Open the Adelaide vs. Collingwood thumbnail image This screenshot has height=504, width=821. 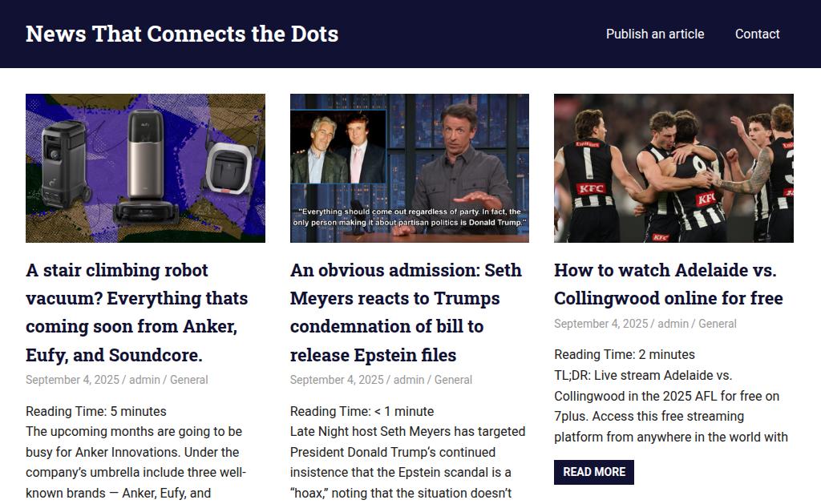[673, 168]
